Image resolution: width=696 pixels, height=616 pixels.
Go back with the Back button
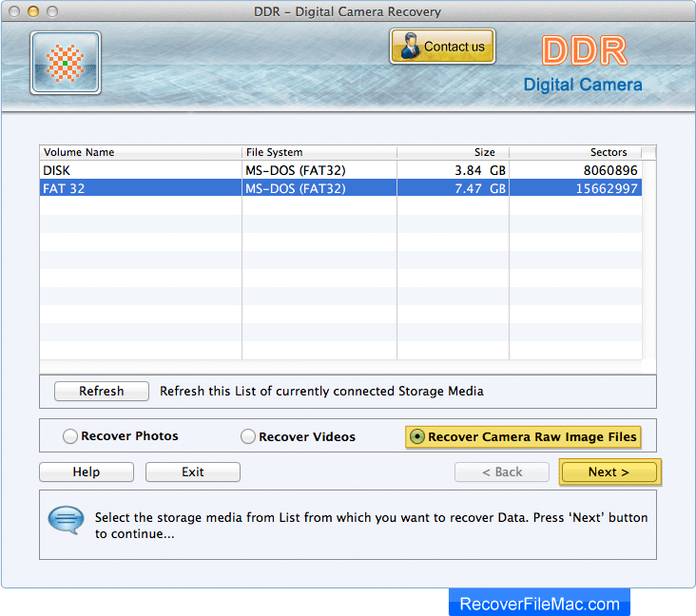502,472
